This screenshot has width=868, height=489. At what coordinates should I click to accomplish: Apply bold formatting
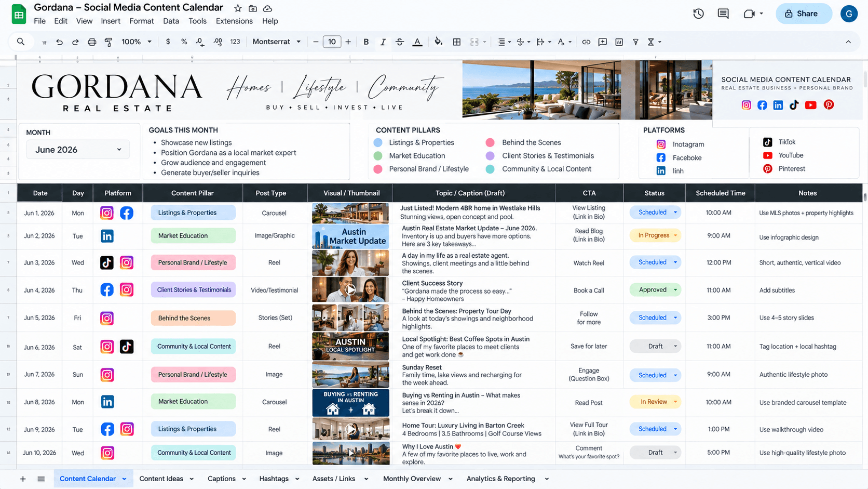click(366, 42)
